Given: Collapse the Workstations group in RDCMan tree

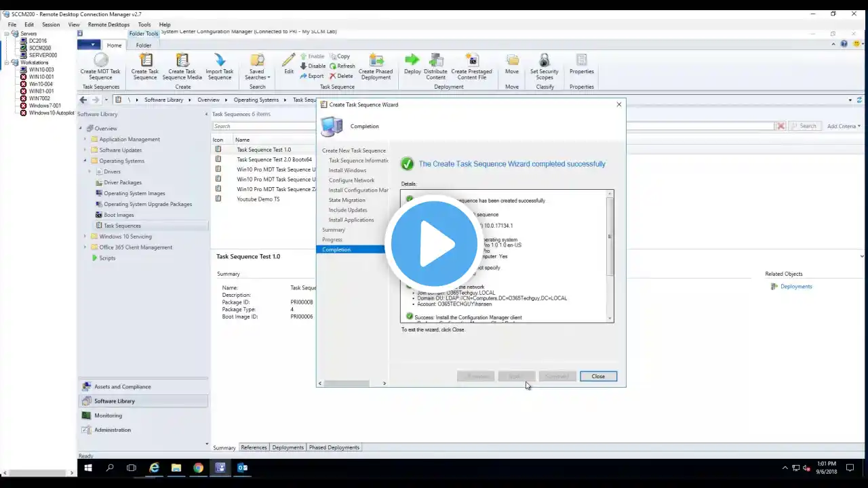Looking at the screenshot, I should click(x=7, y=62).
